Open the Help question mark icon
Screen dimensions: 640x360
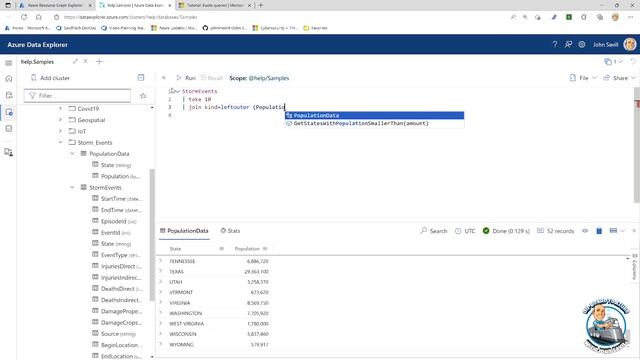click(x=555, y=44)
